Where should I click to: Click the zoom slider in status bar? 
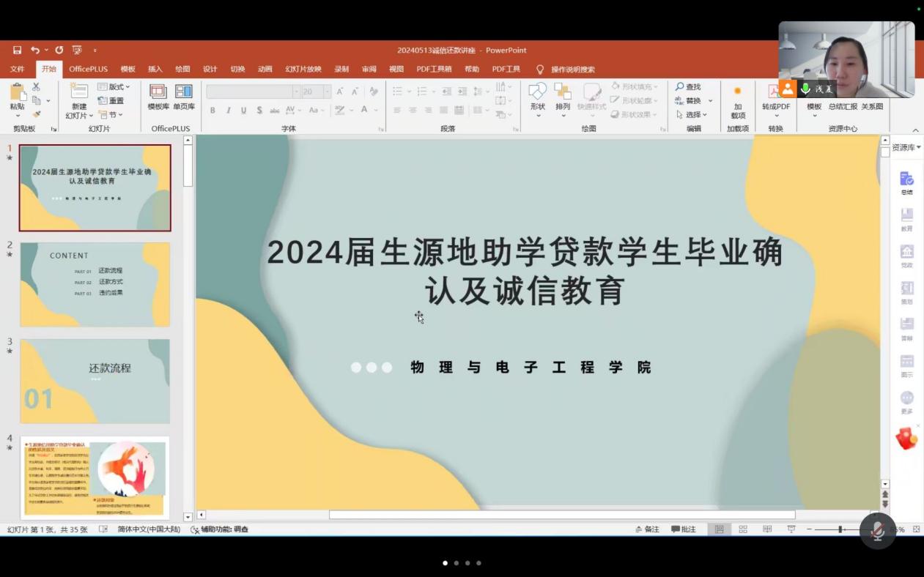coord(841,529)
